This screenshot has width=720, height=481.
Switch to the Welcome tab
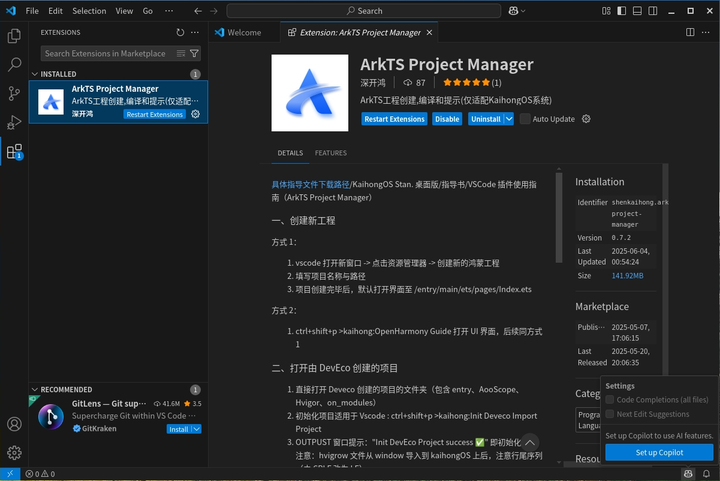pos(245,33)
